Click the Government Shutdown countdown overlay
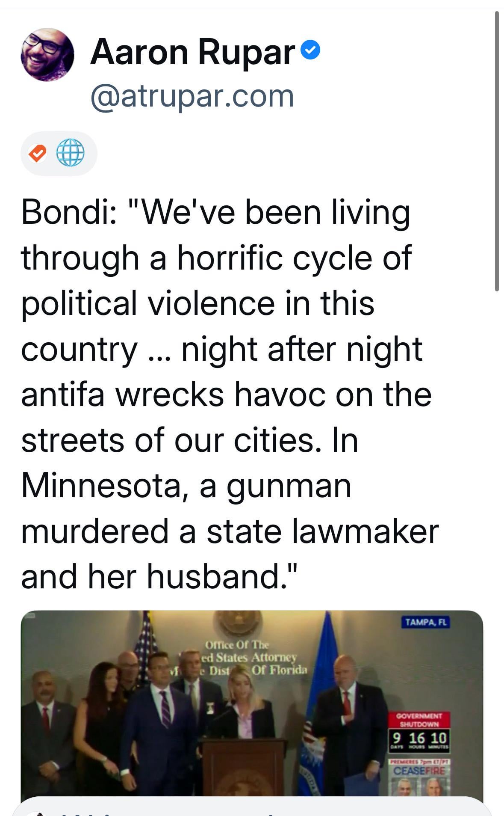This screenshot has height=816, width=504. (419, 732)
